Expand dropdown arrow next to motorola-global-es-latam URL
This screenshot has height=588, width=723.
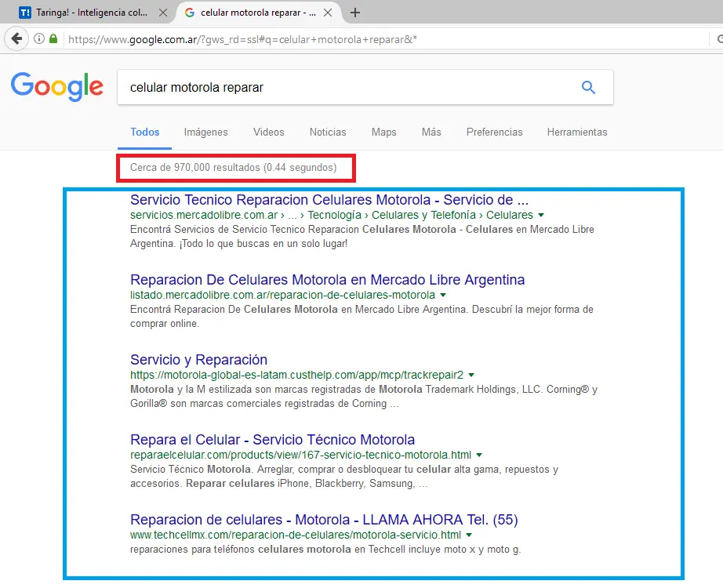tap(471, 375)
